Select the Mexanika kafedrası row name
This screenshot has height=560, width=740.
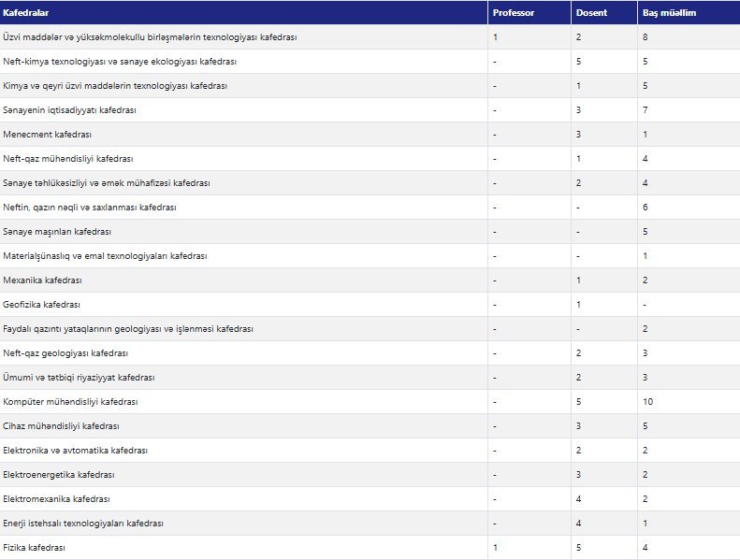pyautogui.click(x=43, y=280)
